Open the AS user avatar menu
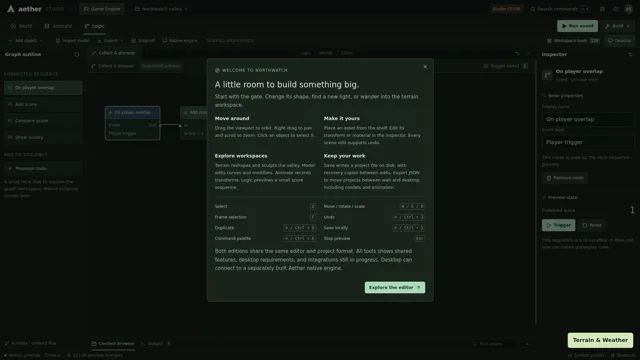Image resolution: width=640 pixels, height=360 pixels. tap(628, 9)
